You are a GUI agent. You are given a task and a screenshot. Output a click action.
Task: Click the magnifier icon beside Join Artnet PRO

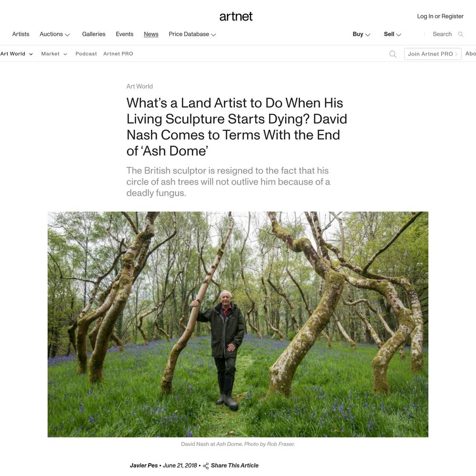(393, 54)
